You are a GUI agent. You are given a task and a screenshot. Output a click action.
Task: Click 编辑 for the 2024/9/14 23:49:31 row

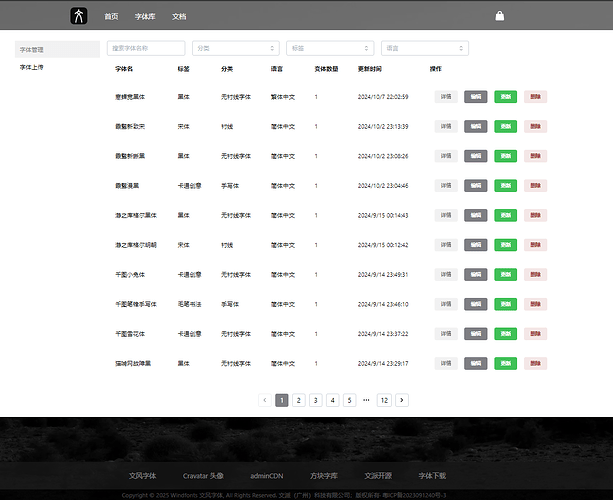(476, 274)
